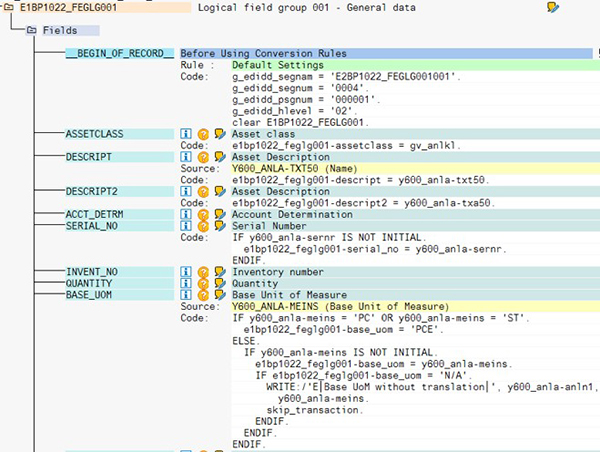
Task: Collapse the Fields folder
Action: pyautogui.click(x=32, y=30)
